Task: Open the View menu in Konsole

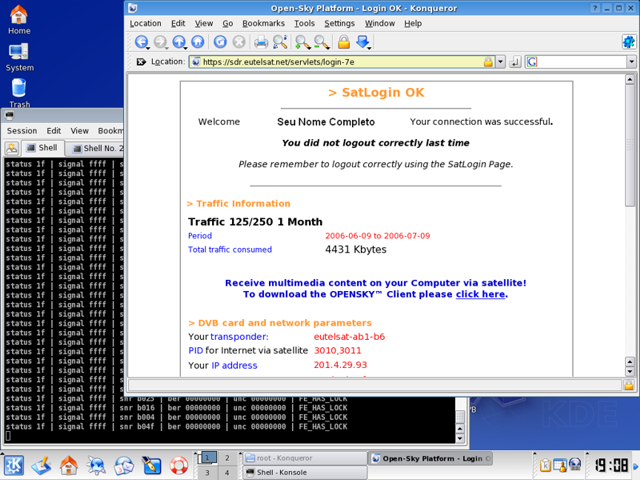Action: 79,131
